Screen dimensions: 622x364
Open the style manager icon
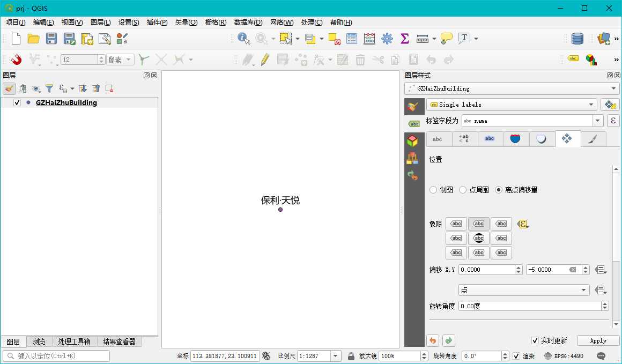122,39
